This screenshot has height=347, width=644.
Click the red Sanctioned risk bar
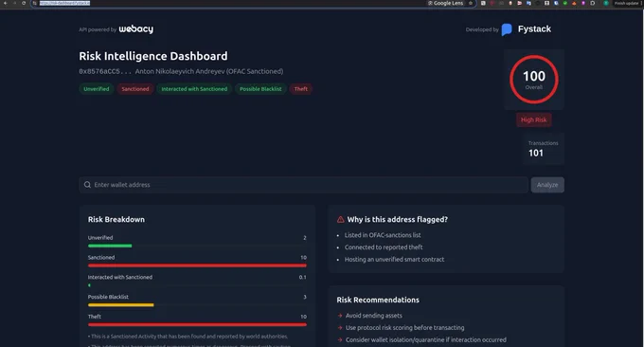click(197, 265)
